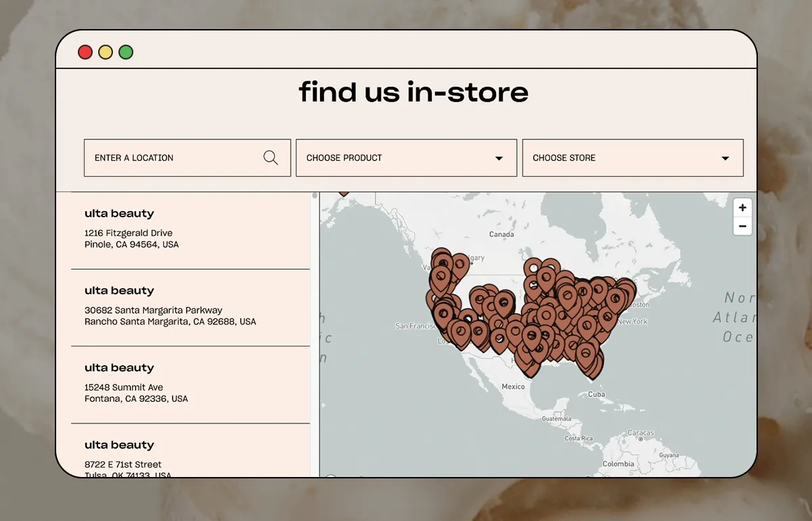Screen dimensions: 812x521
Task: Click the ENTER A LOCATION input field
Action: tap(169, 157)
